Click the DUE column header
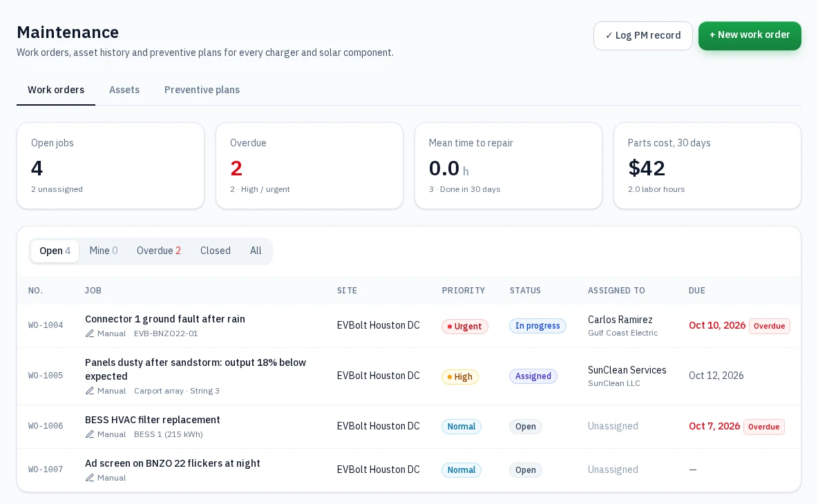Viewport: 818px width, 504px height. [697, 291]
